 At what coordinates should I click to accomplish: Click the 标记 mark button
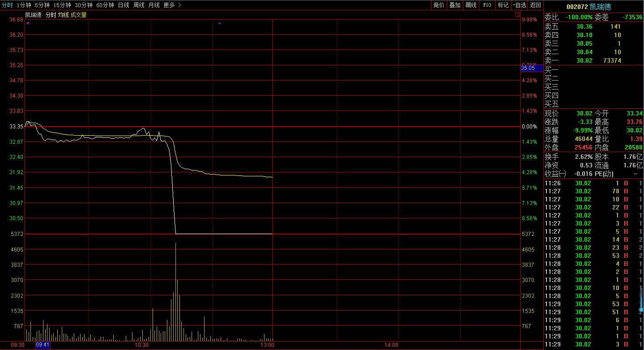click(503, 5)
